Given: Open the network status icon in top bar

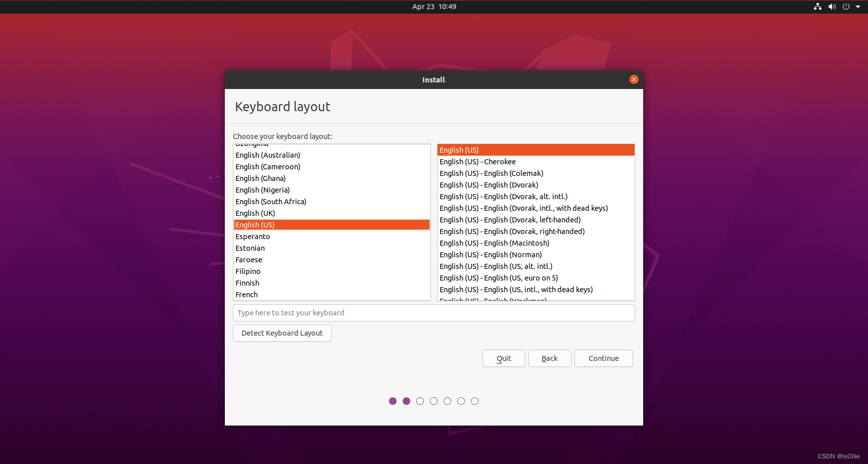Looking at the screenshot, I should [x=817, y=7].
